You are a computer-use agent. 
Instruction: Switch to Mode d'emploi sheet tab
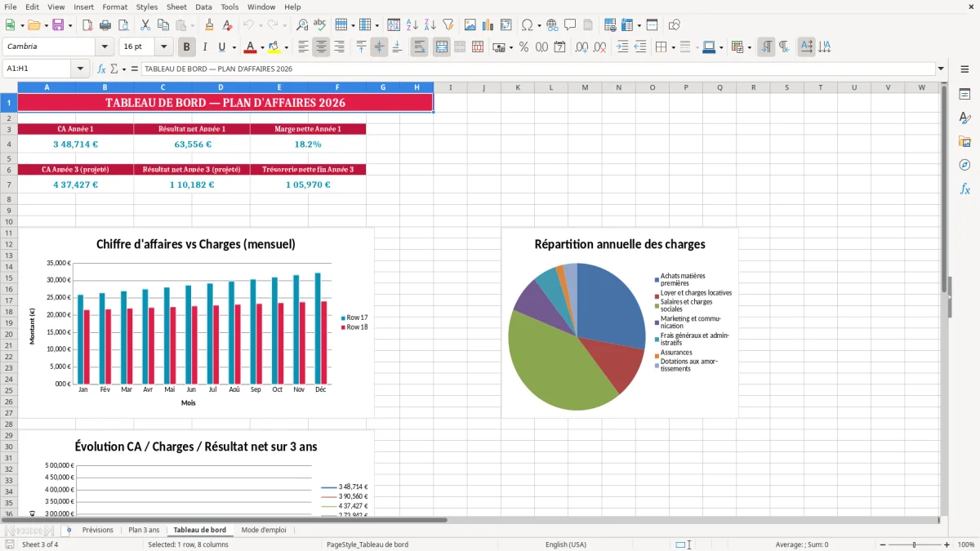click(x=264, y=531)
